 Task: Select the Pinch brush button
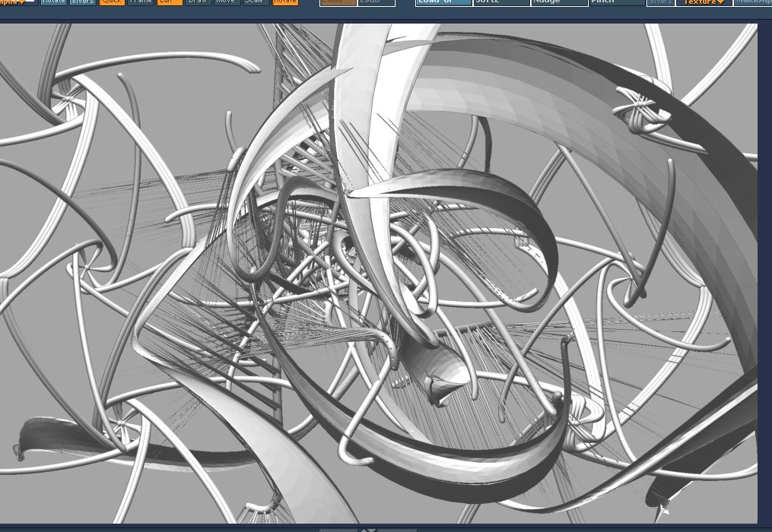coord(618,2)
